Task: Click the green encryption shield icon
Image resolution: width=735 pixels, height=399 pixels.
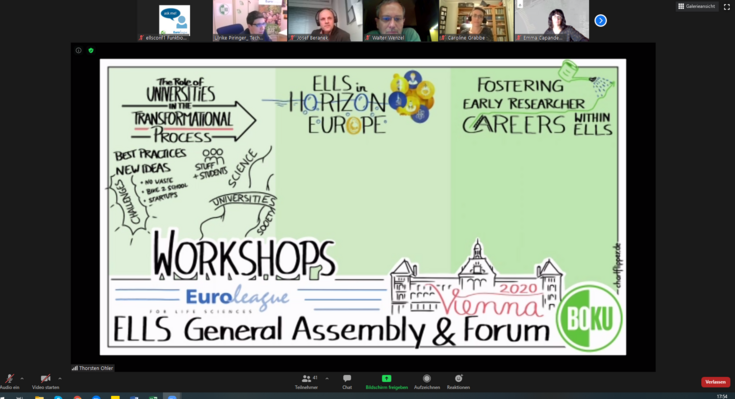Action: [x=91, y=50]
